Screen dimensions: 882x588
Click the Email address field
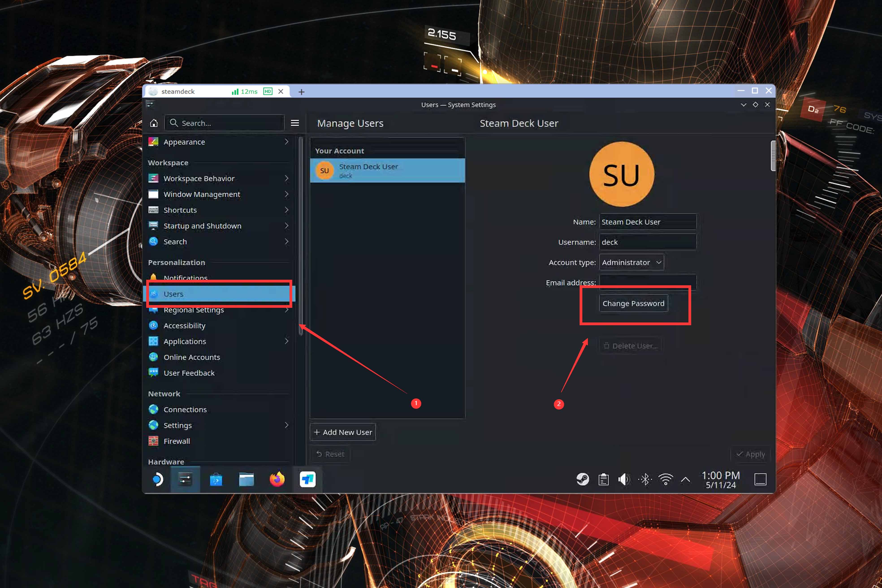(x=648, y=281)
